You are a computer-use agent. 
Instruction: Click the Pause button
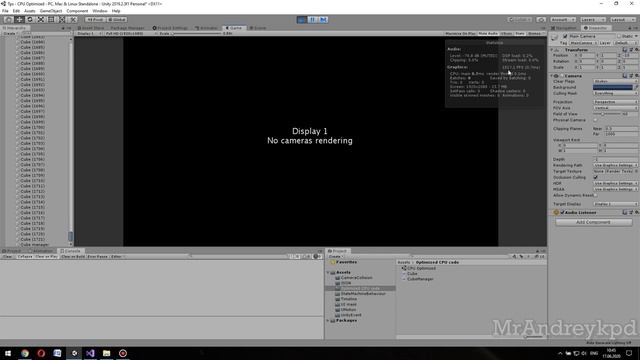click(x=313, y=20)
